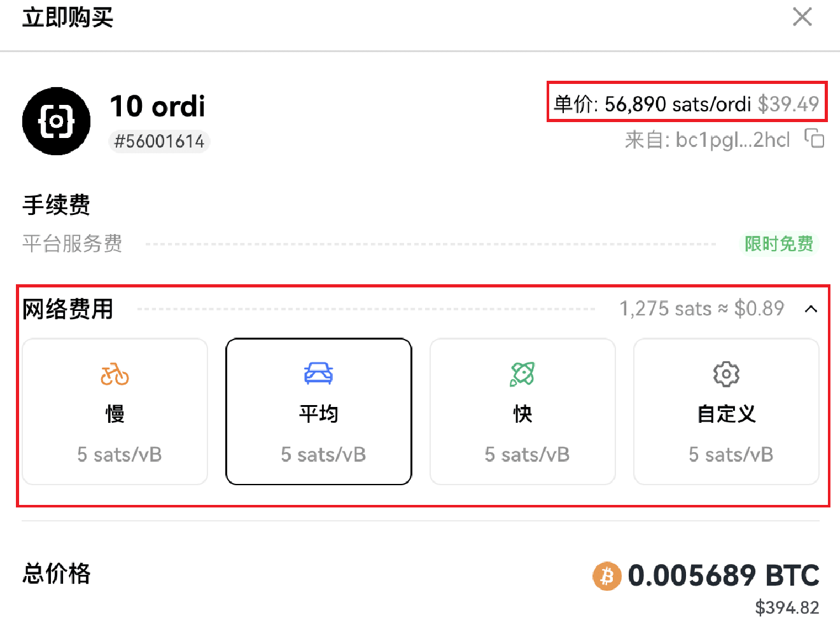Select the rocket icon for fast fee
840x634 pixels.
point(522,374)
